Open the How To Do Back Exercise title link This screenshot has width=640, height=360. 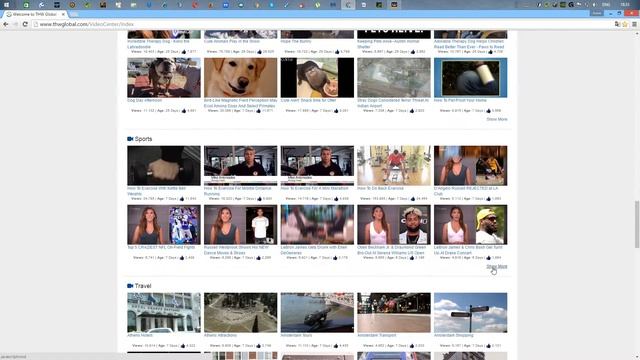click(380, 189)
